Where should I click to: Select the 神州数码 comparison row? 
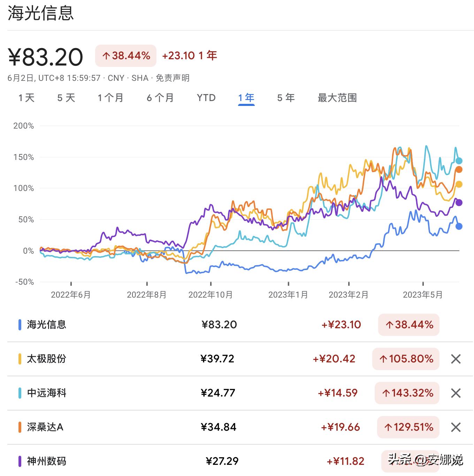pos(139,461)
